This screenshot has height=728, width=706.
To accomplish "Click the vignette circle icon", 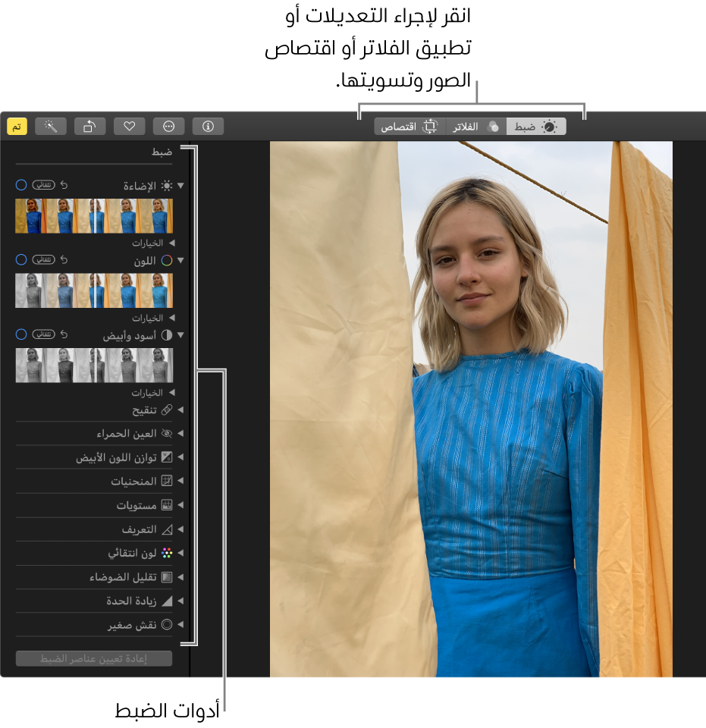I will click(x=167, y=624).
